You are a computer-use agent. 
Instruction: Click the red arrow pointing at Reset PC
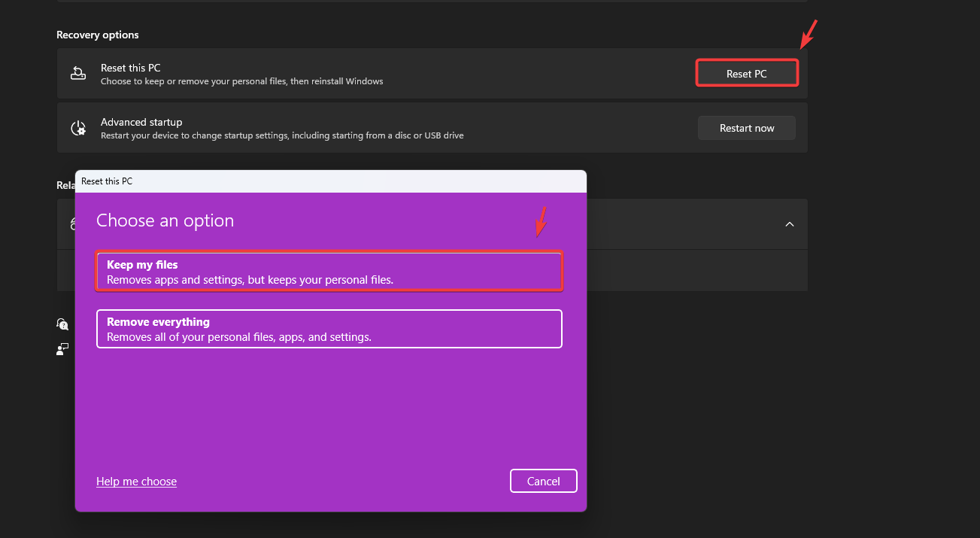809,34
